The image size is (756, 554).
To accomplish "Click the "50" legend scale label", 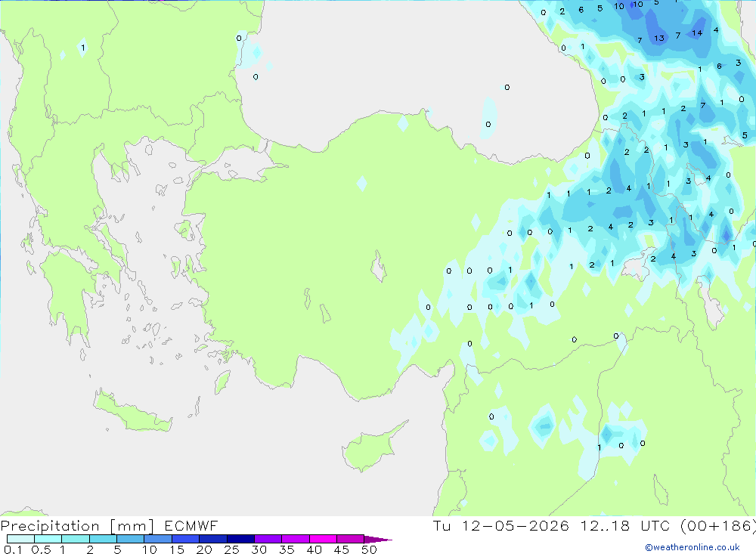I will pyautogui.click(x=369, y=549).
